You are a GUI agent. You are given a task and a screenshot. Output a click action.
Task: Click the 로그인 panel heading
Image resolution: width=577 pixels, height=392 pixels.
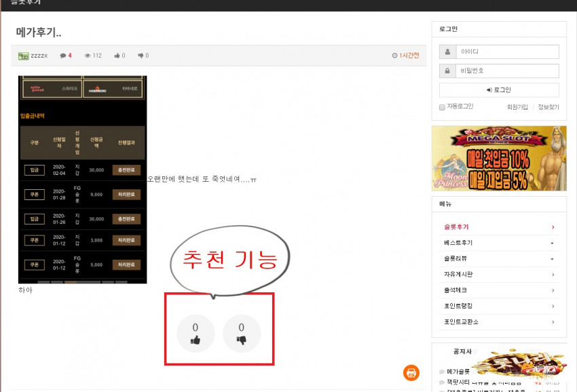tap(448, 29)
